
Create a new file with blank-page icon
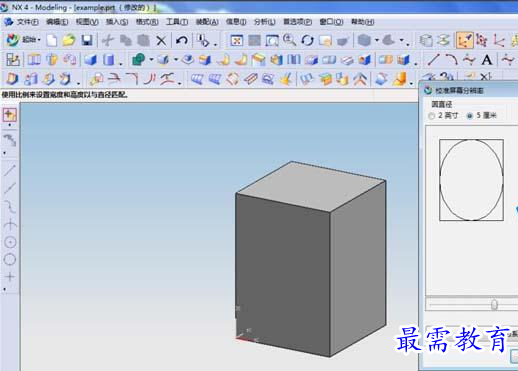(52, 41)
